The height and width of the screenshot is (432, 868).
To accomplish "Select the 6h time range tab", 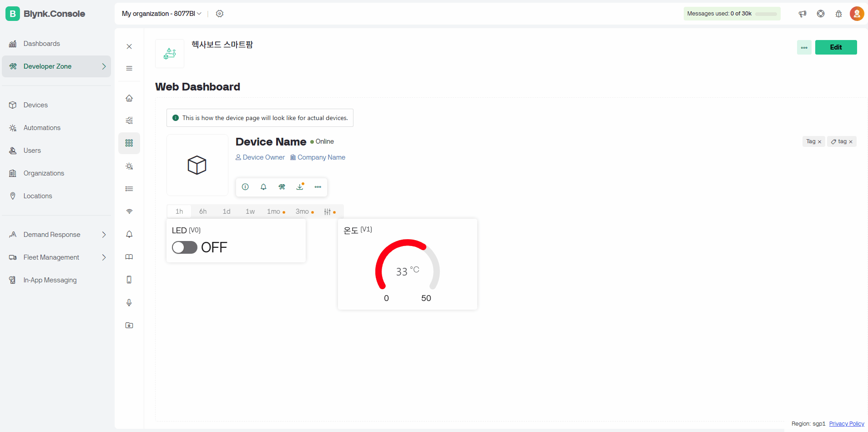I will pyautogui.click(x=203, y=211).
